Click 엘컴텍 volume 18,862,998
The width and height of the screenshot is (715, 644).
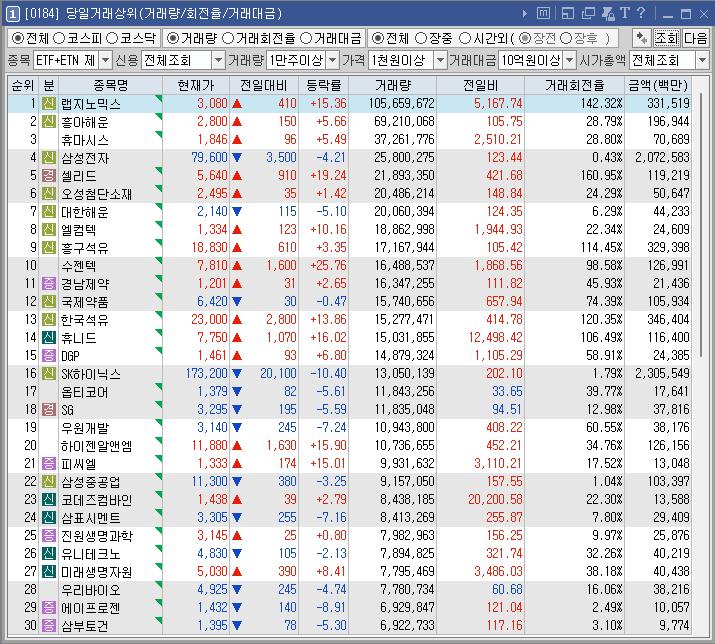404,229
